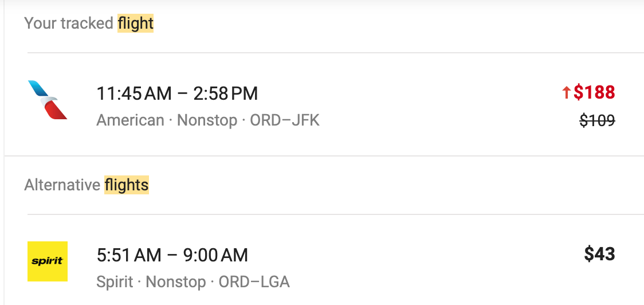
Task: Click the yellow Spirit airline logo
Action: tap(48, 261)
